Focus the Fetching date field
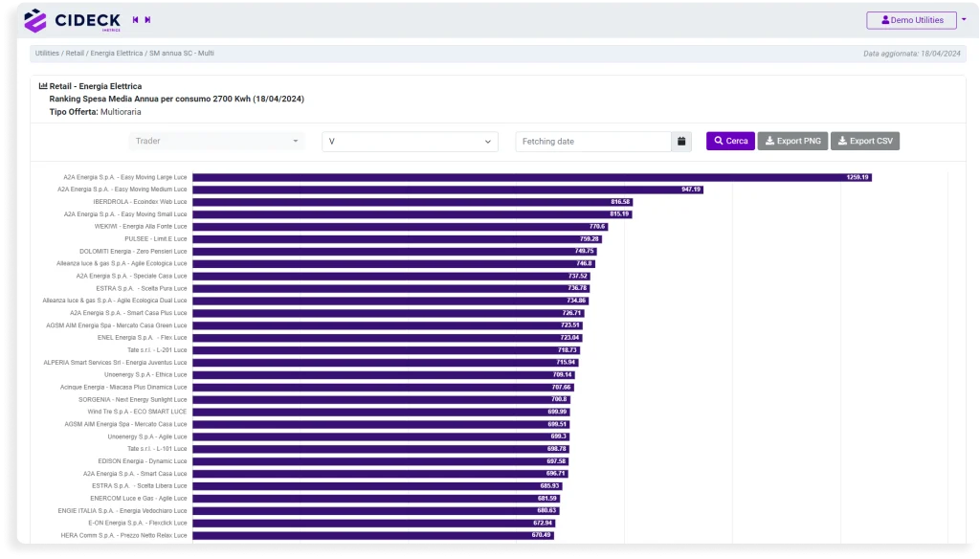980x559 pixels. point(593,142)
